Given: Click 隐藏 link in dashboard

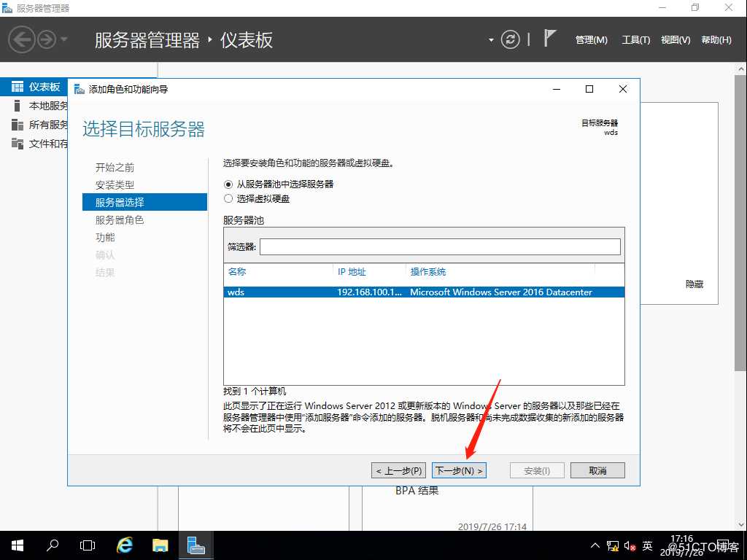Looking at the screenshot, I should (694, 284).
